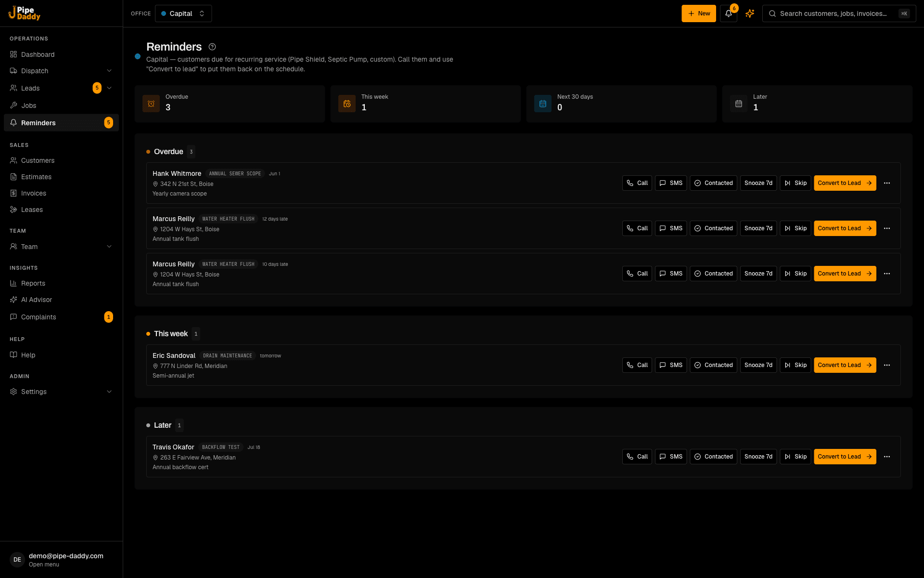Open Reminders in the sidebar
The width and height of the screenshot is (924, 578).
61,123
